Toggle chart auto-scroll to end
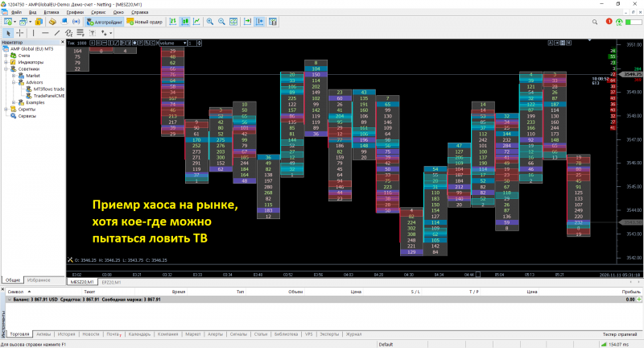 tap(248, 22)
